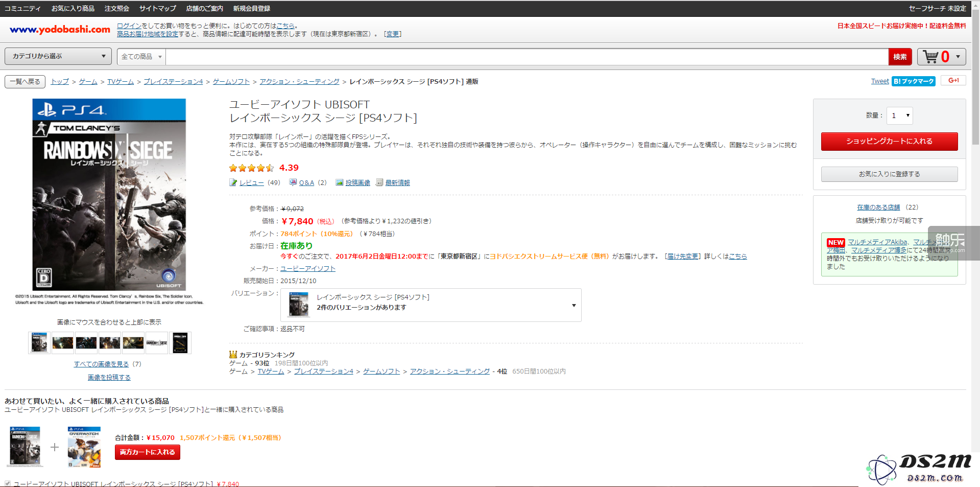
Task: Click the star rating icons
Action: [252, 168]
